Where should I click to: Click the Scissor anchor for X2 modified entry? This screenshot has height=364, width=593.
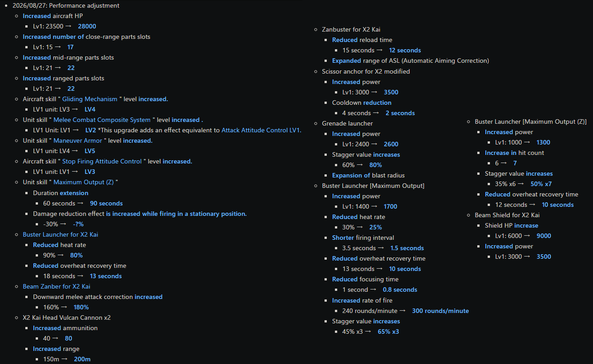pyautogui.click(x=366, y=71)
